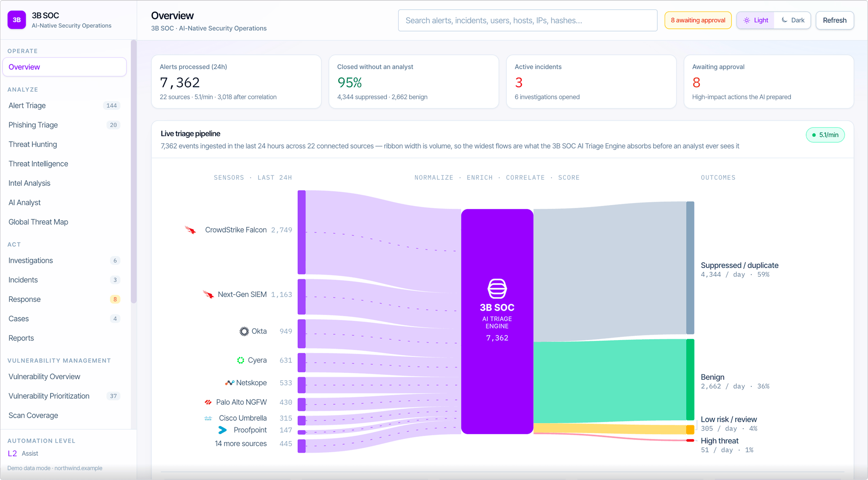Click the 8 awaiting approval badge
Viewport: 868px width, 480px height.
click(698, 20)
